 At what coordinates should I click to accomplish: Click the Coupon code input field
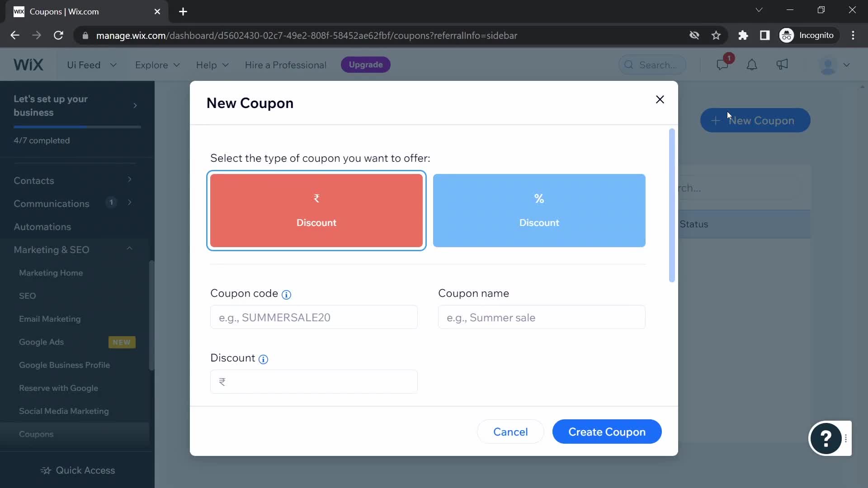tap(315, 318)
